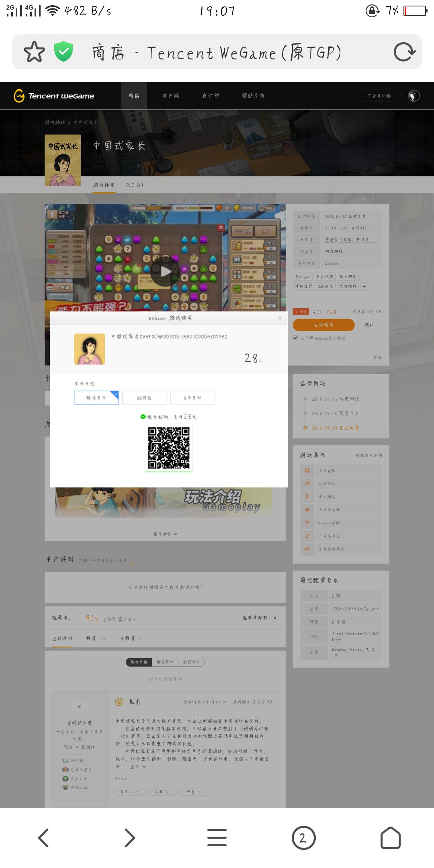Viewport: 434px width, 868px height.
Task: Click 赠送 gift button
Action: coord(369,325)
